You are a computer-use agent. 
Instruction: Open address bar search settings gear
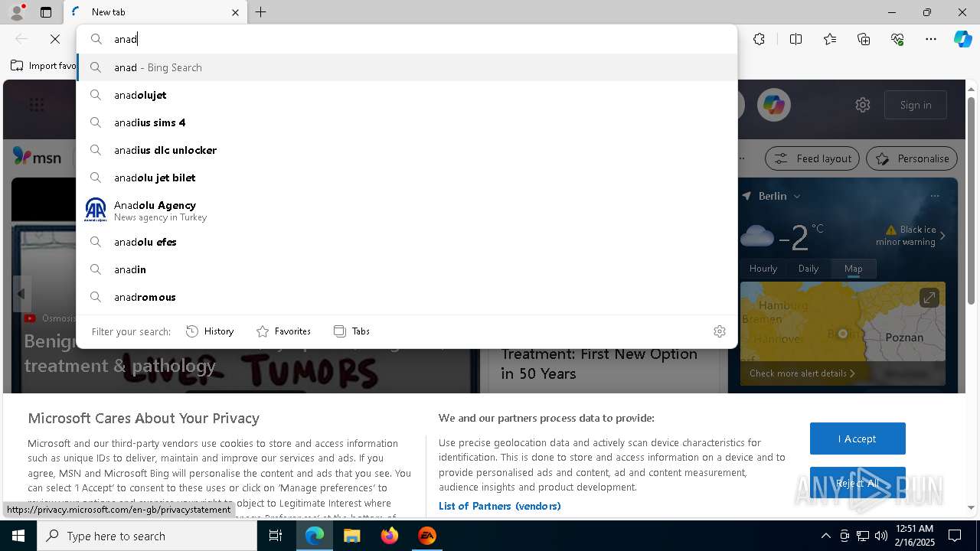click(x=720, y=331)
